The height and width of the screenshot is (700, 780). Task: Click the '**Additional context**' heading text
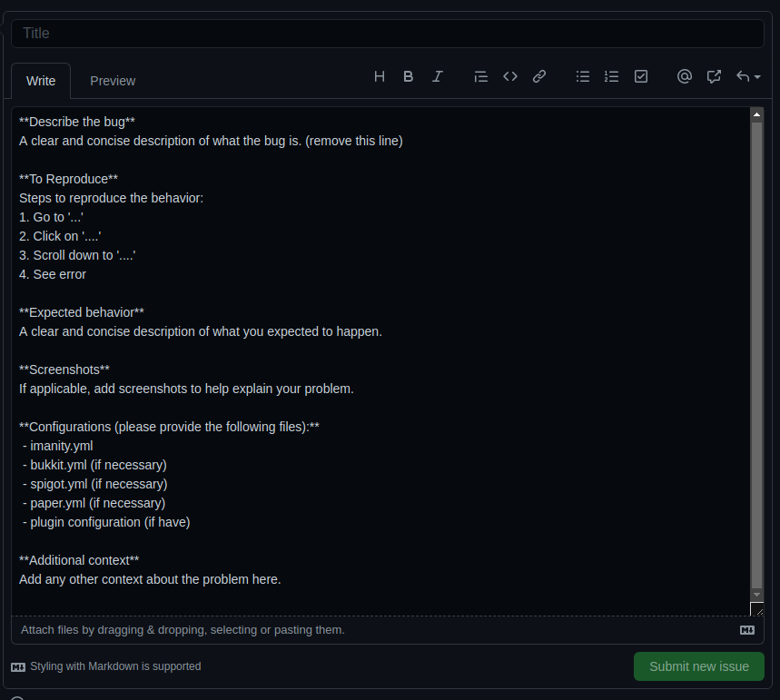coord(79,561)
